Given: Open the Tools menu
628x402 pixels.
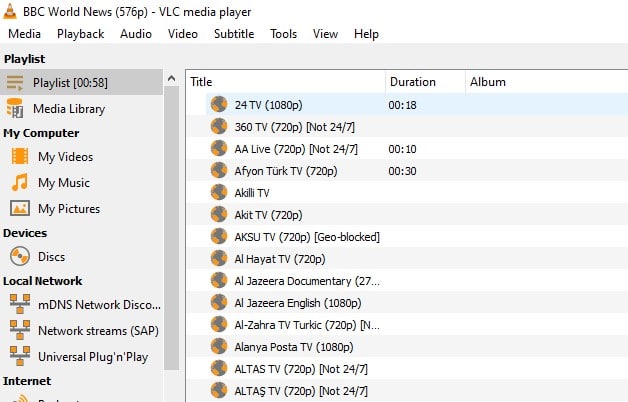Looking at the screenshot, I should point(284,34).
